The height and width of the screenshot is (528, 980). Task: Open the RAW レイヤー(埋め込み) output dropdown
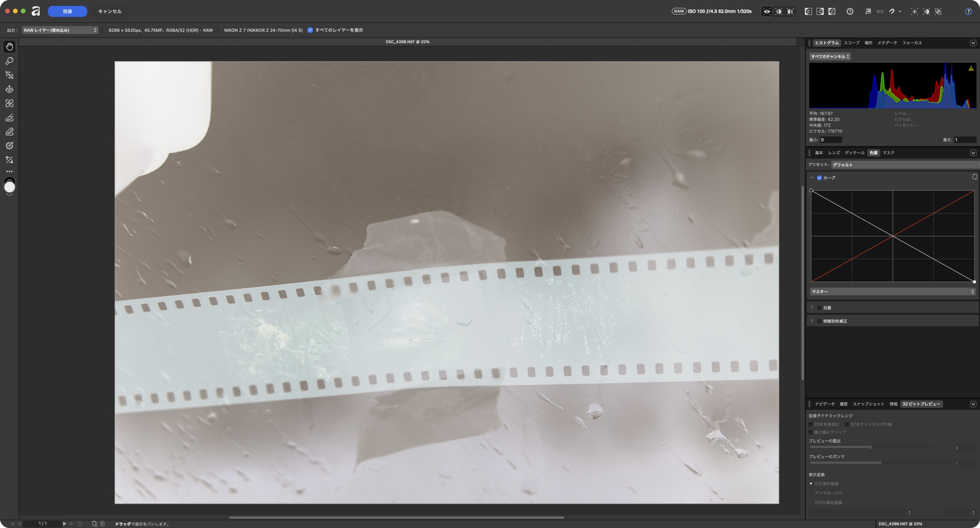click(60, 30)
